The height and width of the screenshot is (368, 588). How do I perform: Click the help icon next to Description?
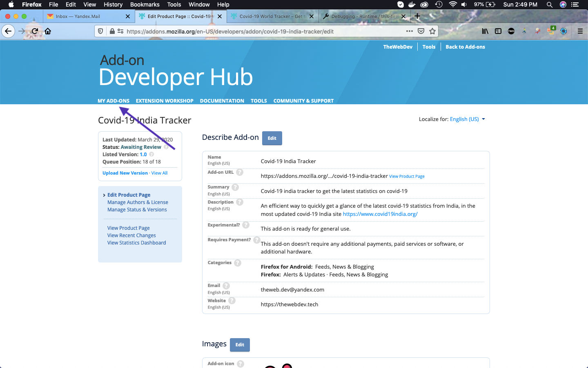tap(240, 202)
